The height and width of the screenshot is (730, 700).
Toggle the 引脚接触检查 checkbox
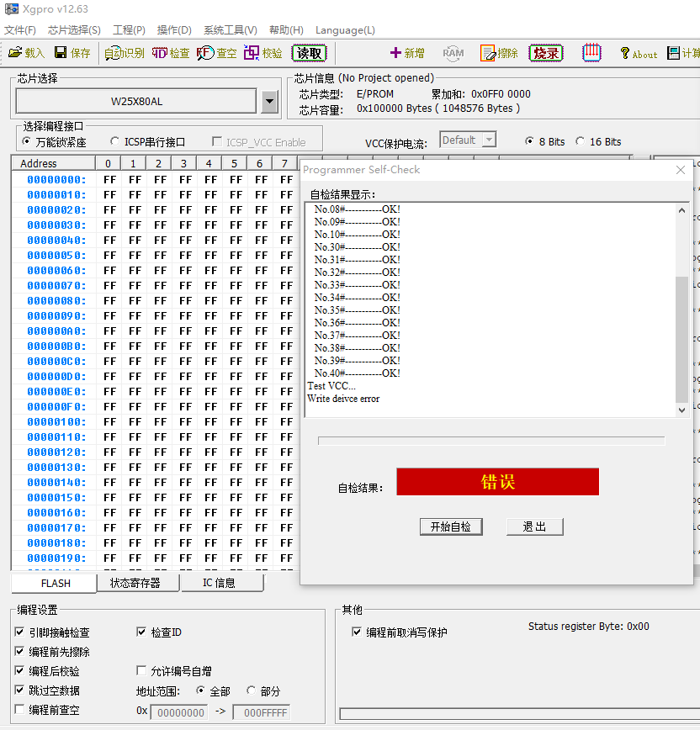tap(20, 632)
